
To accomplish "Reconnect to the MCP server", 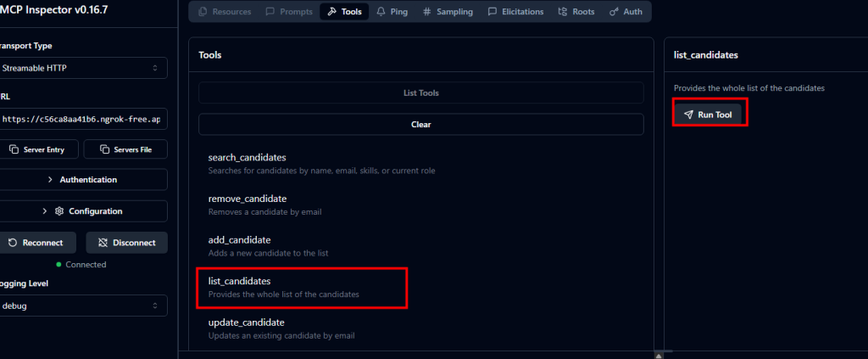I will tap(38, 243).
